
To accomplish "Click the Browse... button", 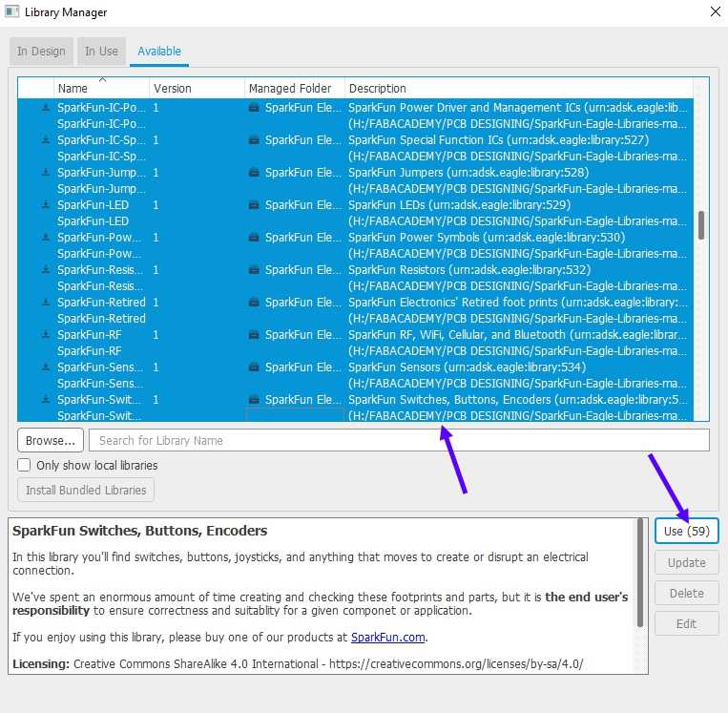I will pyautogui.click(x=51, y=440).
